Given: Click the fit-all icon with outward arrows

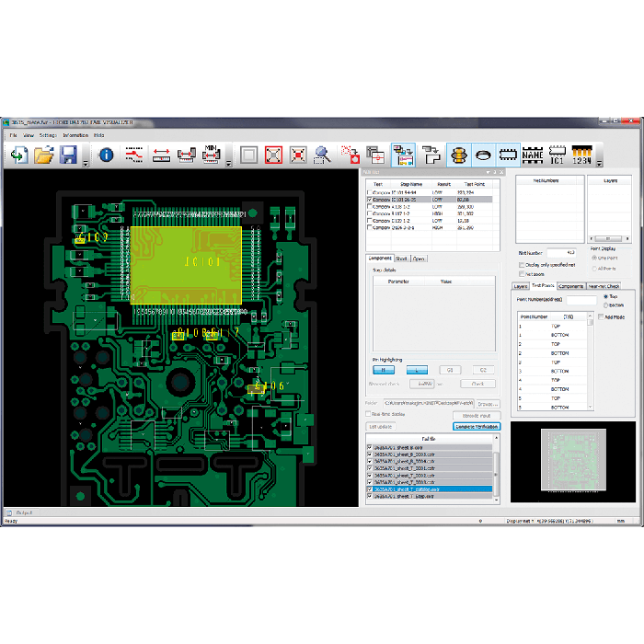Looking at the screenshot, I should tap(273, 155).
